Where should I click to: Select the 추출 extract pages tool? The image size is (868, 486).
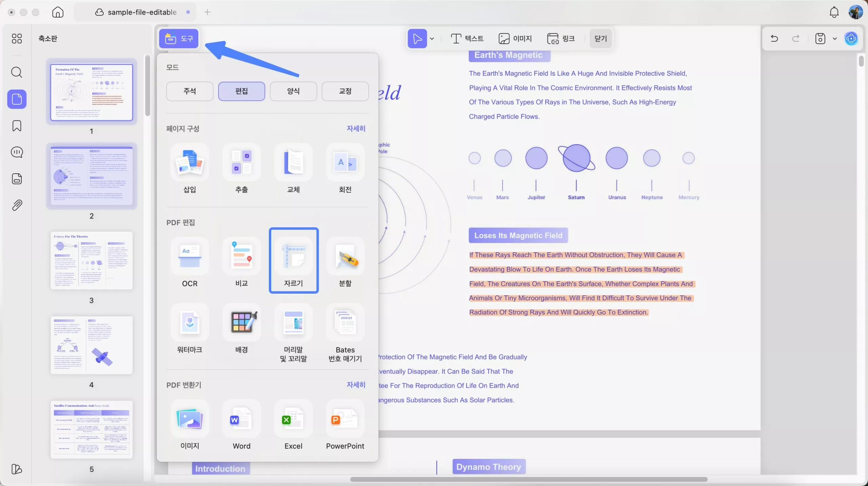(241, 169)
